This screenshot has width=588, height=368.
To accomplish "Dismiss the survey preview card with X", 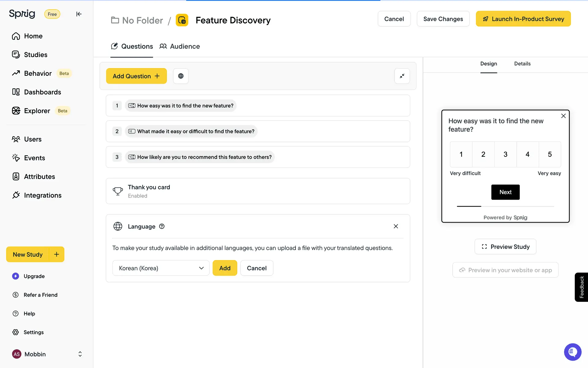I will (x=563, y=116).
